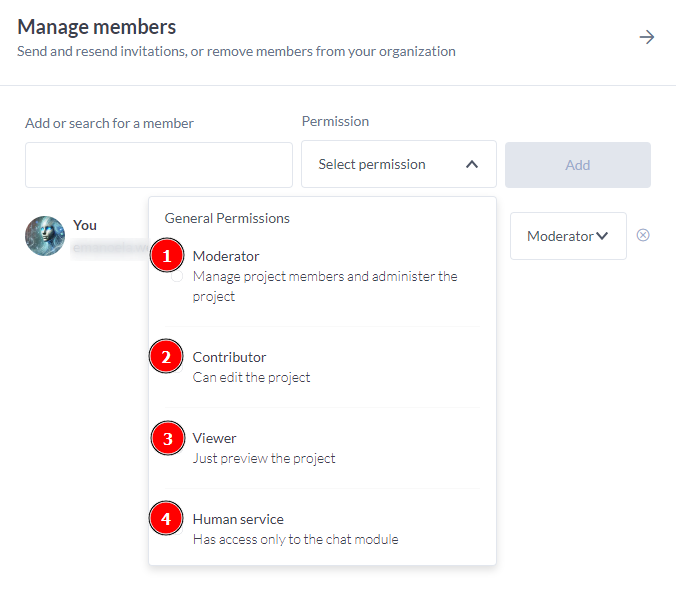
Task: Click the blurred email under You
Action: [110, 247]
